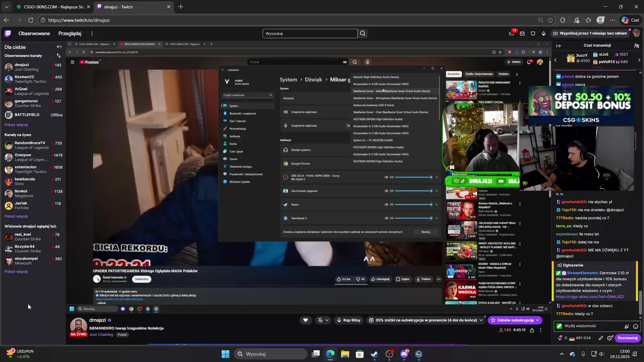This screenshot has height=362, width=644.
Task: Click Rozmawiaj chat send button
Action: [x=628, y=338]
